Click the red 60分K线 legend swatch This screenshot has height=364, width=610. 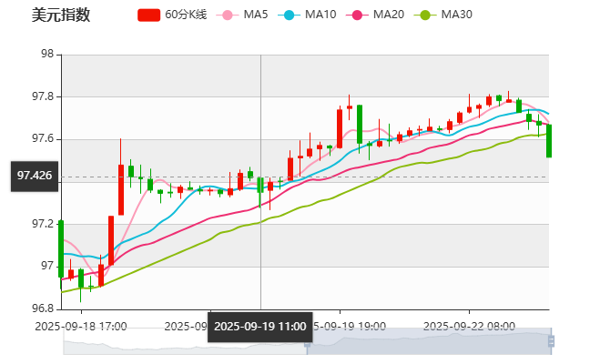(x=149, y=15)
